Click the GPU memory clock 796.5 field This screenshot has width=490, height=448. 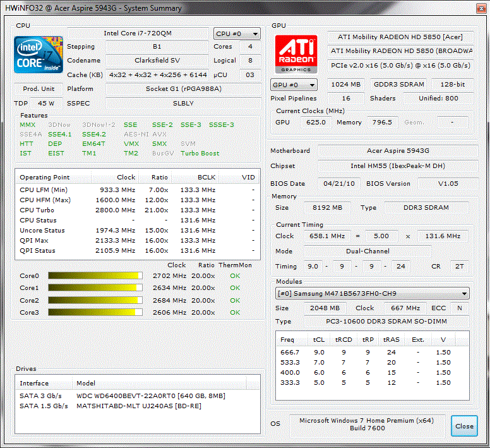(x=382, y=122)
